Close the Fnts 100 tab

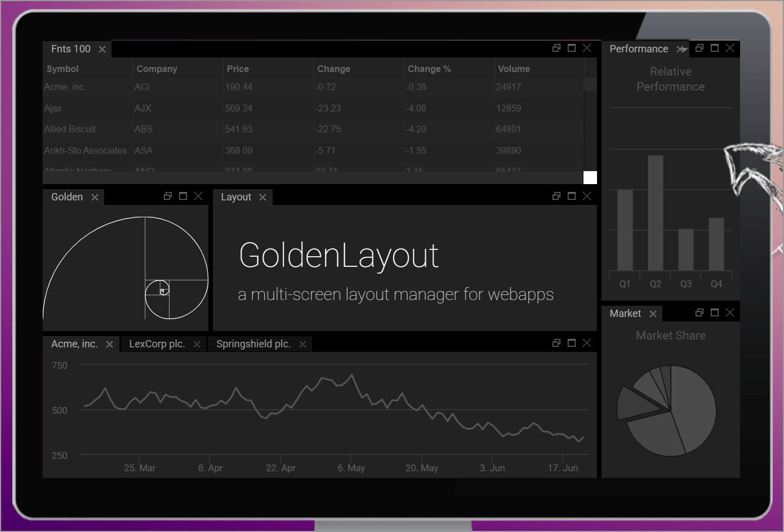click(x=102, y=50)
